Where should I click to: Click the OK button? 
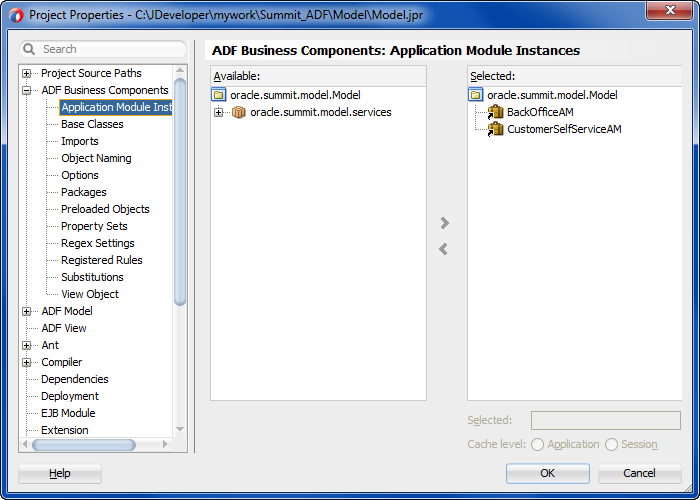(x=548, y=473)
